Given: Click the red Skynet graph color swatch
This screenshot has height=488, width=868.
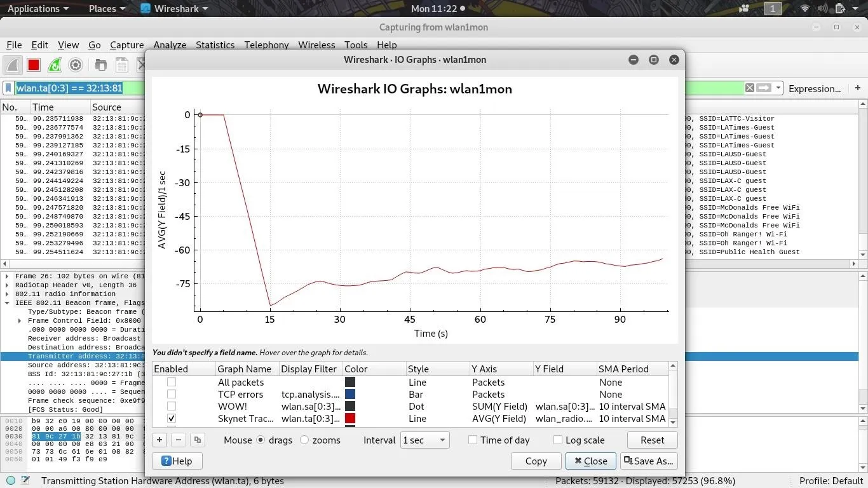Looking at the screenshot, I should point(350,419).
